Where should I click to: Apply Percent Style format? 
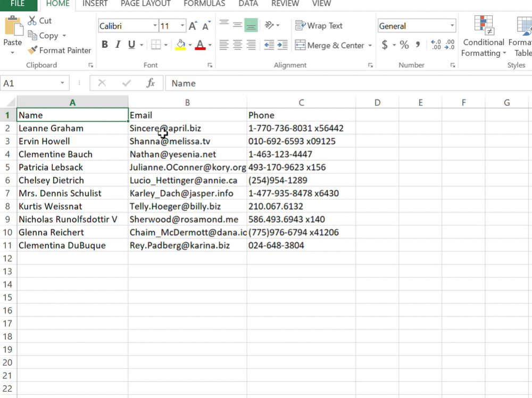[x=404, y=45]
